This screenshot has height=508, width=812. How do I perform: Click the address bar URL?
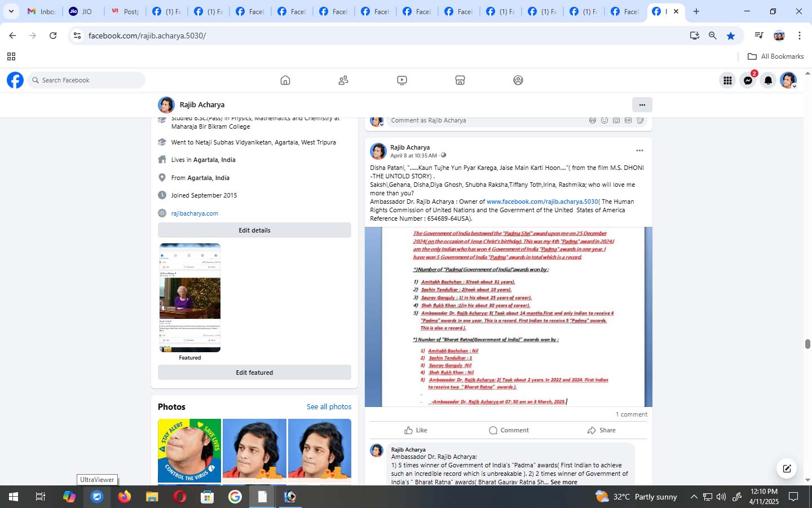147,36
